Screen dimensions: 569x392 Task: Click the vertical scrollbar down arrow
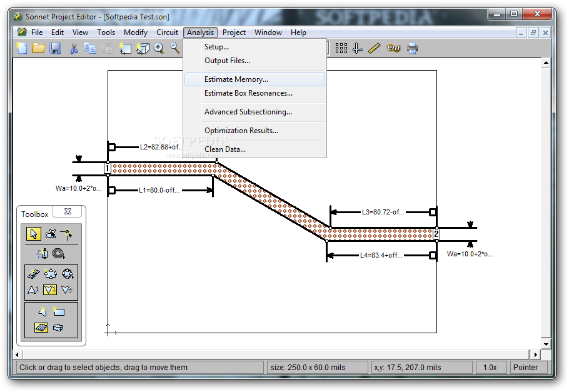pyautogui.click(x=546, y=344)
